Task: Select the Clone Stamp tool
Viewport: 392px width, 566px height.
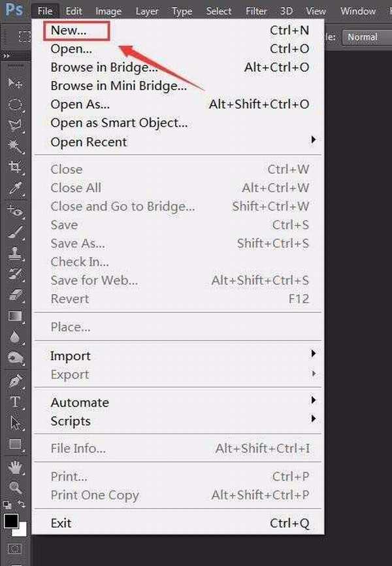Action: click(x=14, y=253)
